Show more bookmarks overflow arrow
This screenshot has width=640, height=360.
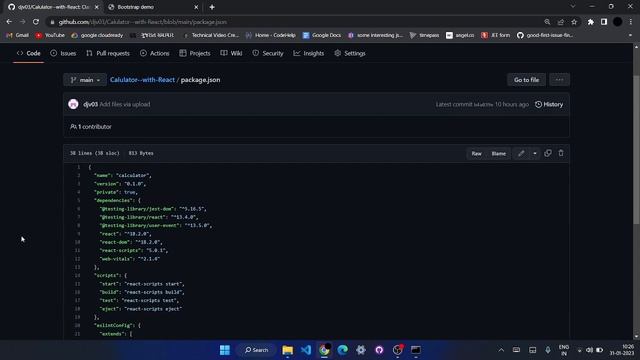point(631,36)
